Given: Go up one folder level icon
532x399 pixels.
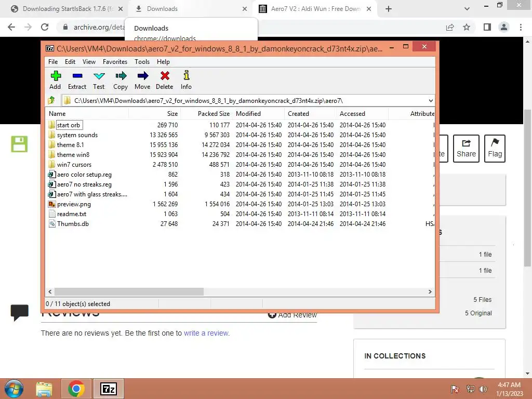Looking at the screenshot, I should click(x=51, y=100).
